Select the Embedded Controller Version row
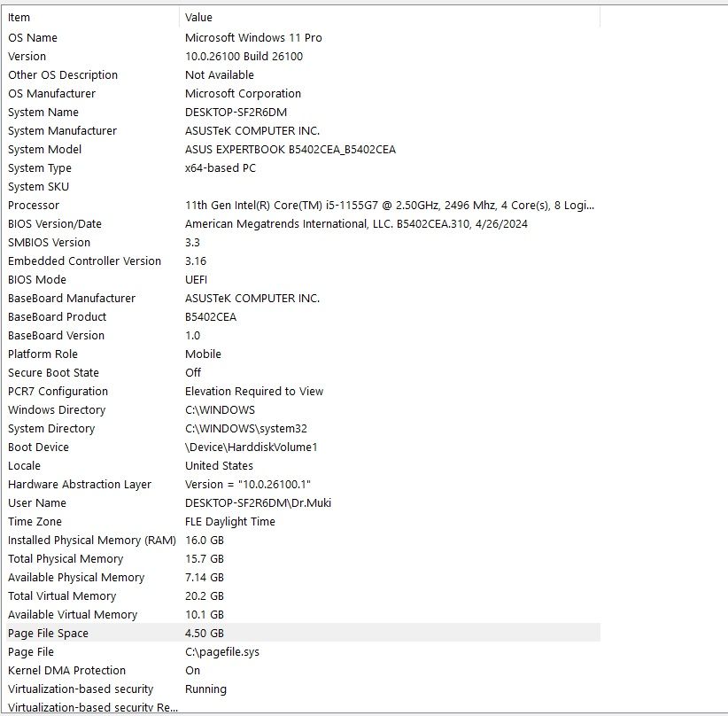 (x=303, y=261)
